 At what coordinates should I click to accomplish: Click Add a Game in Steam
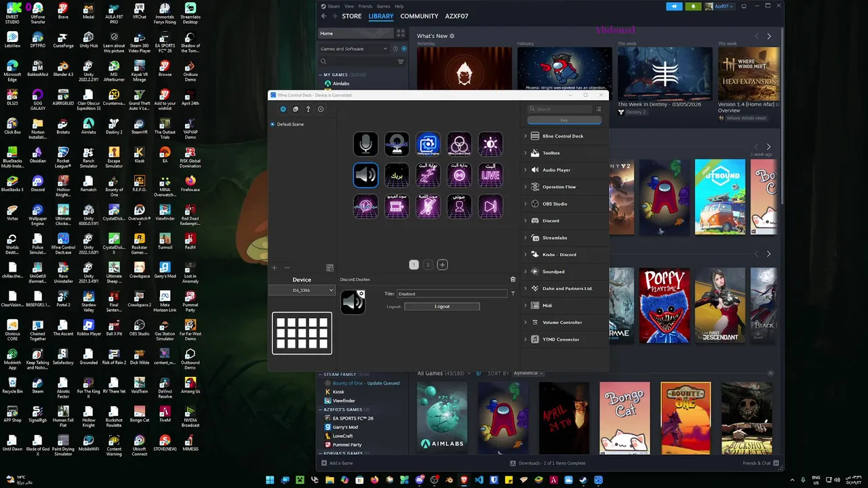(x=336, y=463)
